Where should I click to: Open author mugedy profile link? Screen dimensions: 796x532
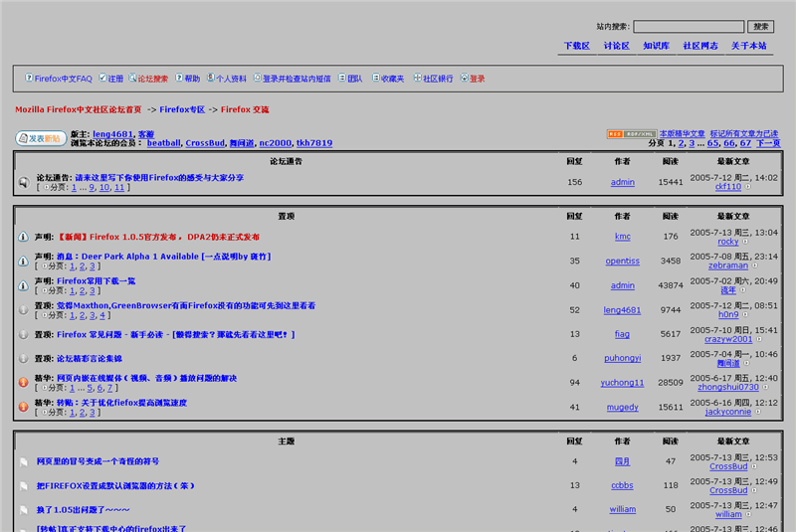click(623, 408)
